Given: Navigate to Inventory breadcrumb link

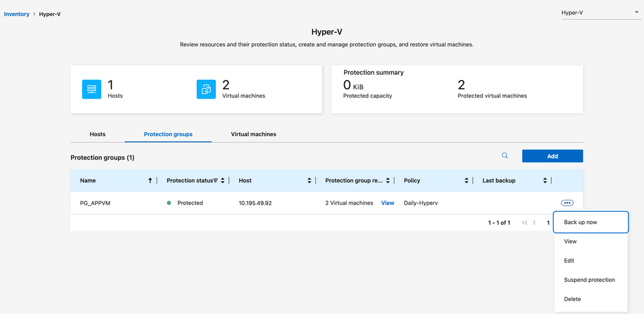Looking at the screenshot, I should 17,14.
